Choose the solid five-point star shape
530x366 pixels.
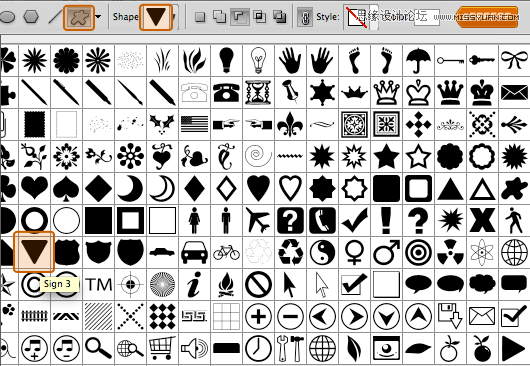tap(386, 156)
